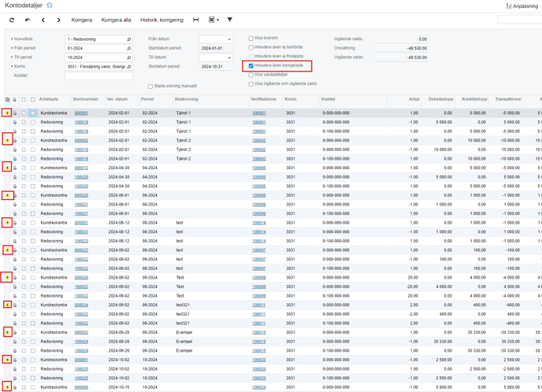Screen dimensions: 542x392
Task: Sort by the Period column header
Action: coord(147,99)
